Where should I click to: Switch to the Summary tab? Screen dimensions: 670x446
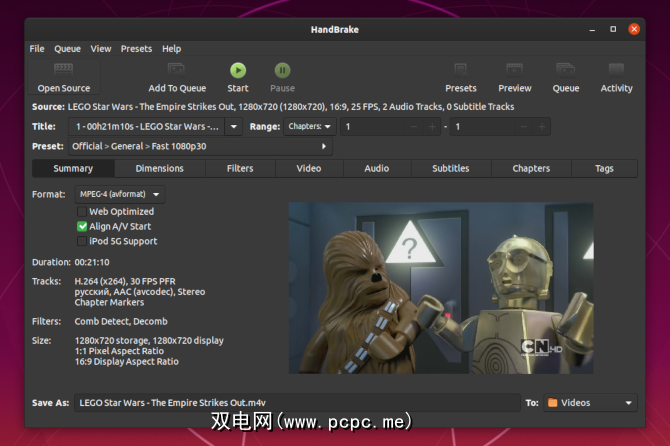73,168
